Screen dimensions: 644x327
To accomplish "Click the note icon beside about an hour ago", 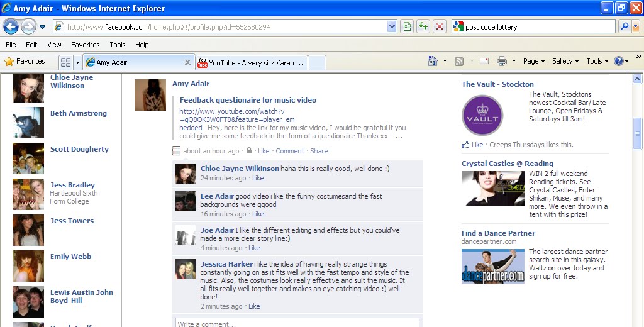I will pos(176,151).
